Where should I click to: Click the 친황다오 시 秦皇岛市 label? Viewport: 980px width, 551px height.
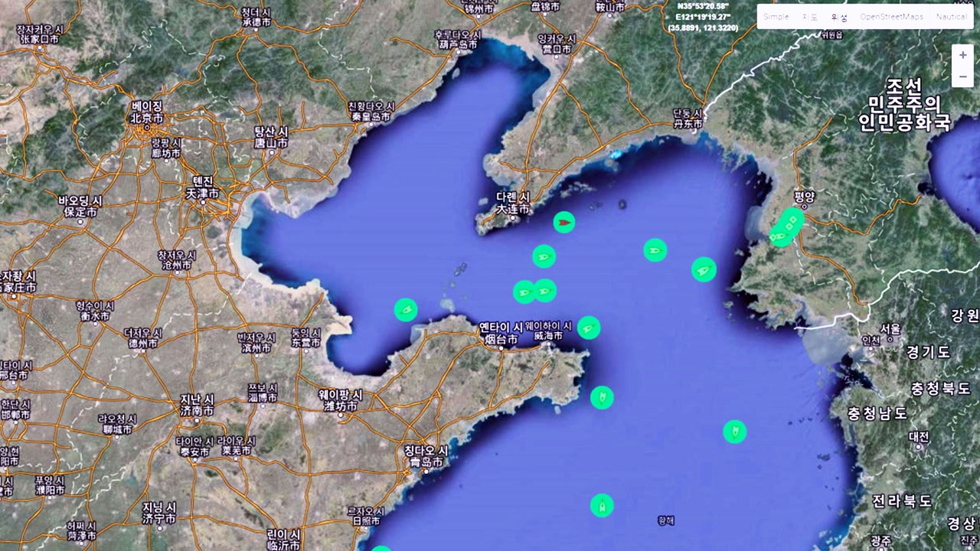(x=371, y=112)
